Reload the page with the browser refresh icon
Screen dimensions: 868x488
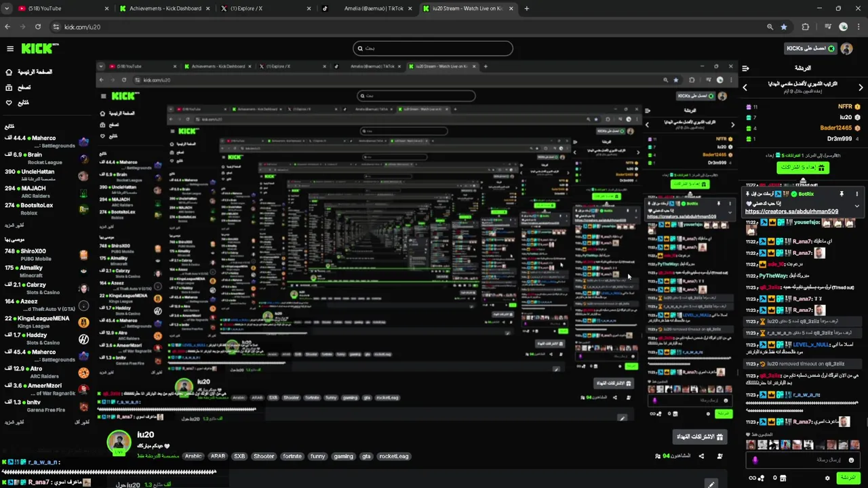tap(38, 26)
